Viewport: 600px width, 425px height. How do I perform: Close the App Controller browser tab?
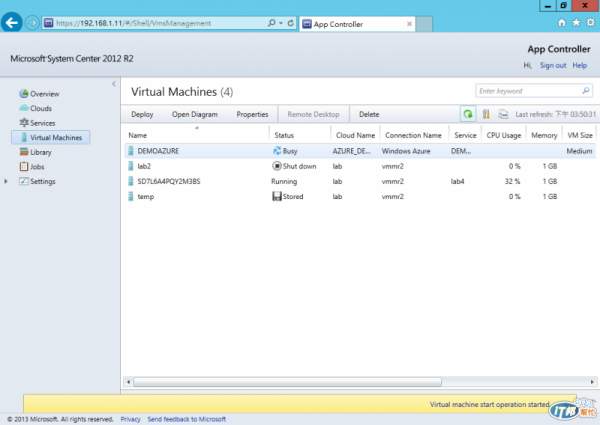pos(409,24)
